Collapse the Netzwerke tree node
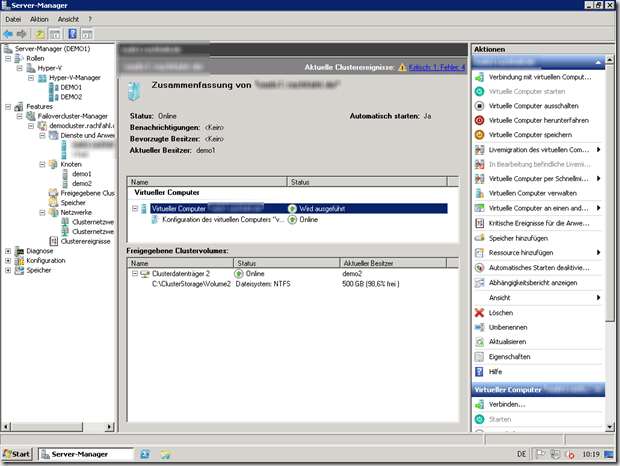Viewport: 620px width, 466px height. tap(42, 213)
